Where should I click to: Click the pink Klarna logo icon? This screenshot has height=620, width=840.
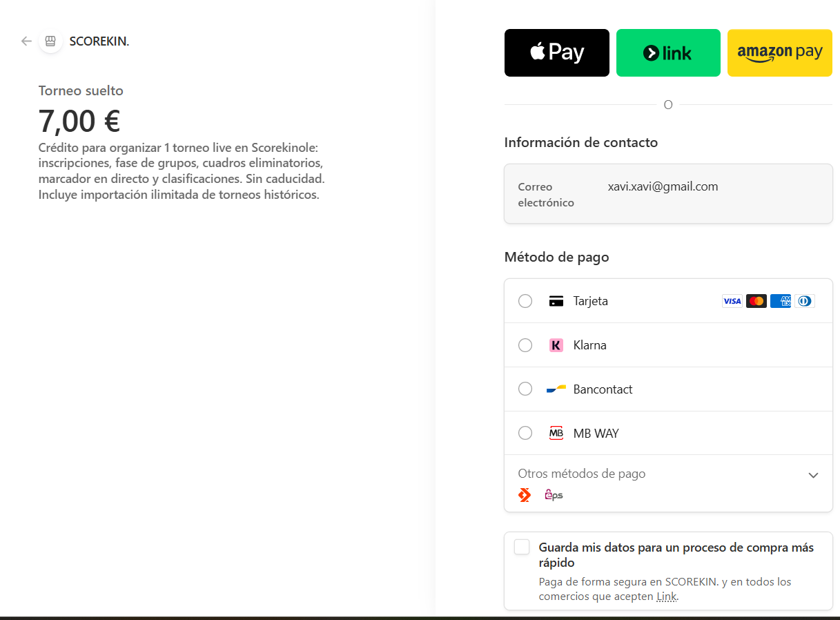pyautogui.click(x=556, y=345)
